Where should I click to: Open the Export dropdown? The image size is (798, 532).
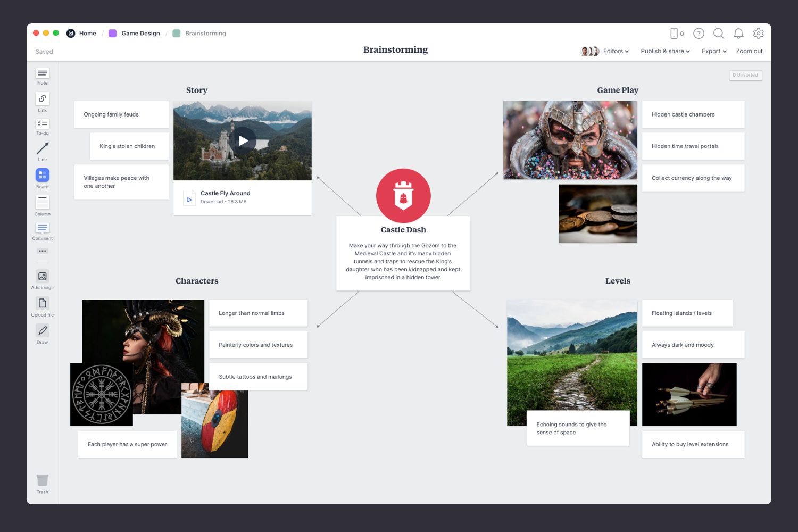[713, 51]
